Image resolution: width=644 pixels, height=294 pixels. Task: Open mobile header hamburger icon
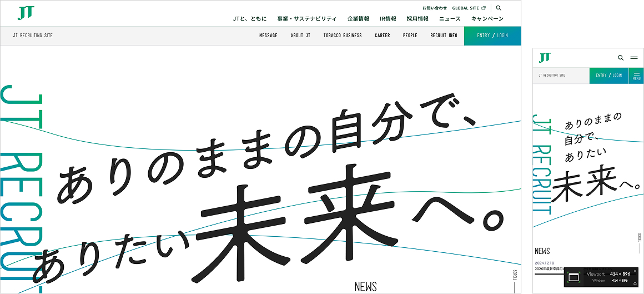[634, 58]
